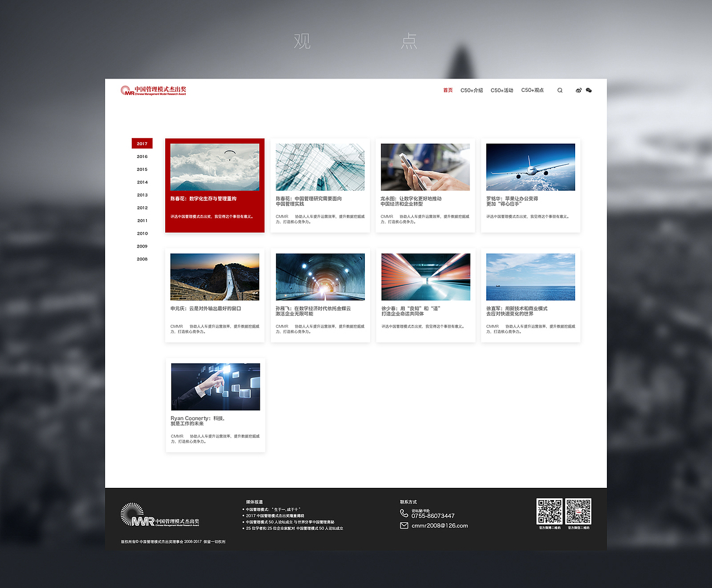
Task: Click the official WeChat QR code
Action: (578, 511)
